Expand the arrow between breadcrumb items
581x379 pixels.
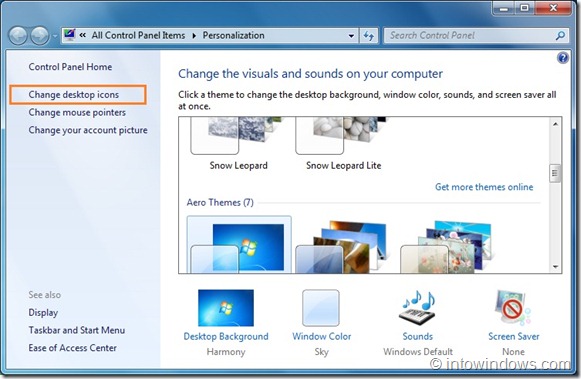pos(194,36)
